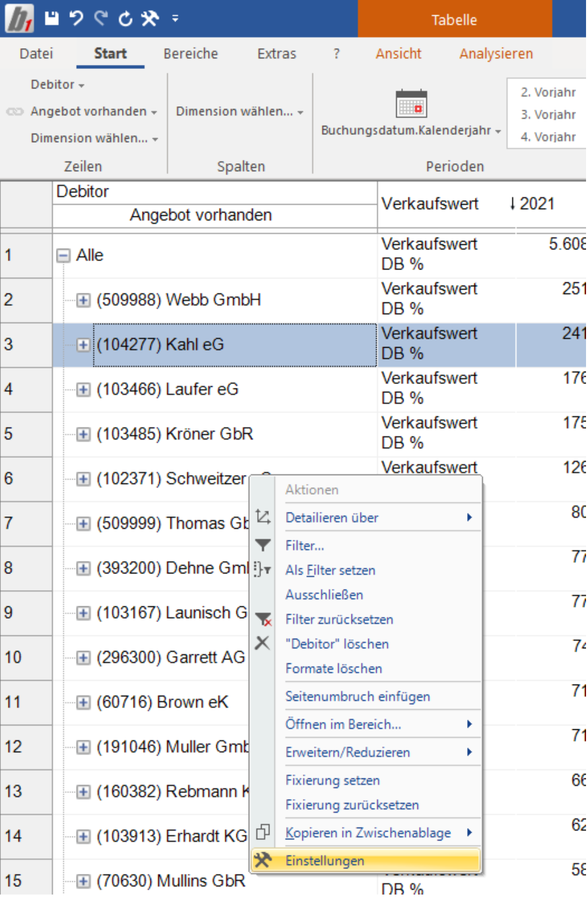Screen dimensions: 588x897
Task: Open the Angebot vorhanden dropdown
Action: click(93, 112)
